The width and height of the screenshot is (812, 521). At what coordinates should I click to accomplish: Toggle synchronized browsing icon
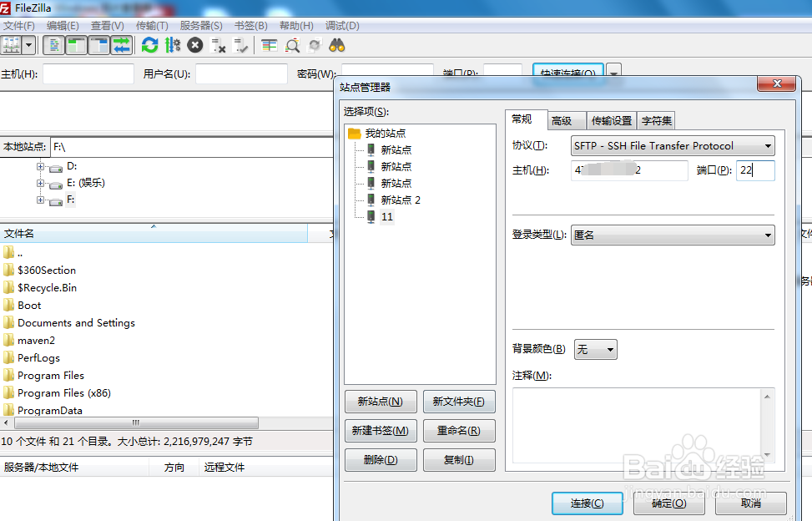coord(315,46)
